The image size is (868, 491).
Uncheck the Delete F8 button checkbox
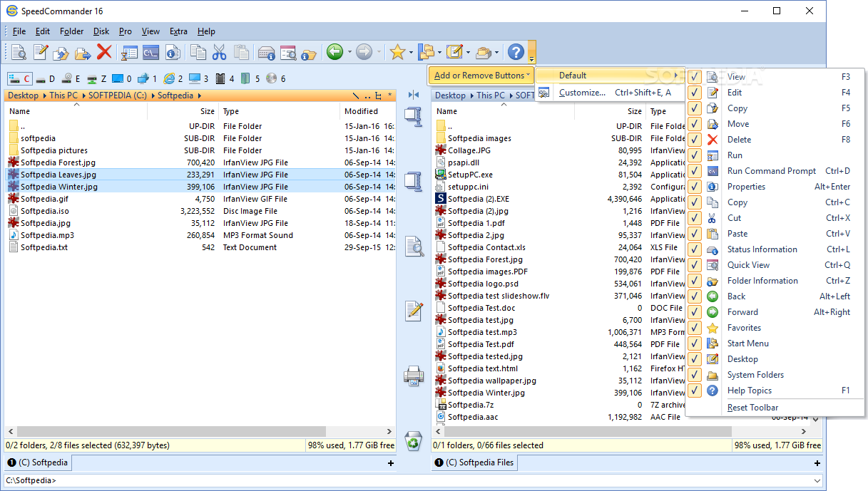[695, 139]
